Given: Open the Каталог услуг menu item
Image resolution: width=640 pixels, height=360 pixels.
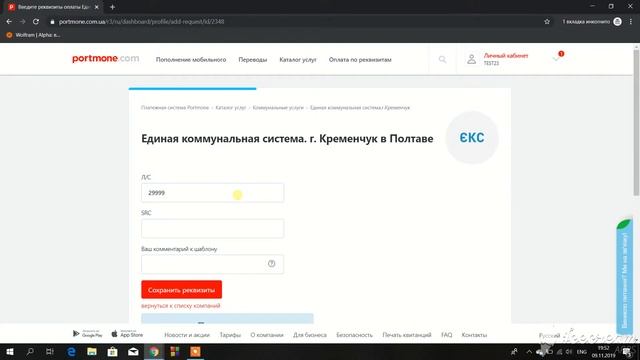Looking at the screenshot, I should coord(298,60).
